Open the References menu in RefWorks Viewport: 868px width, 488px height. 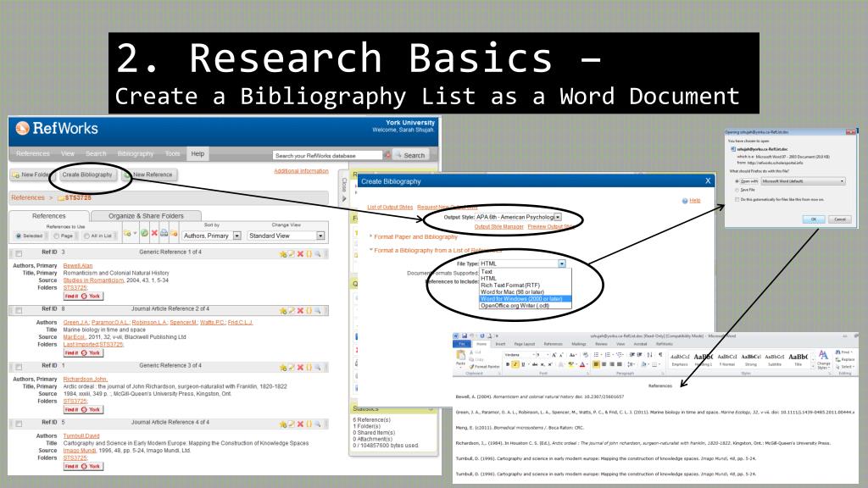(x=33, y=154)
